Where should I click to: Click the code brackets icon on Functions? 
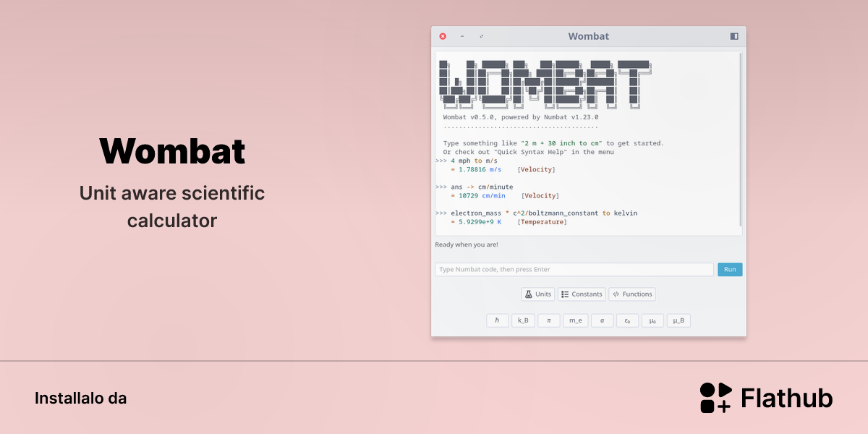pos(616,294)
